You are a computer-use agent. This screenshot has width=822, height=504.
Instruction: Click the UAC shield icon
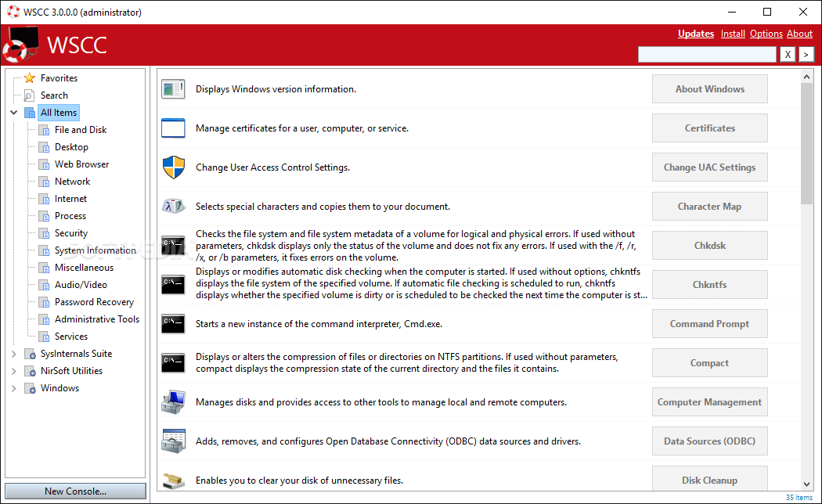pos(174,167)
